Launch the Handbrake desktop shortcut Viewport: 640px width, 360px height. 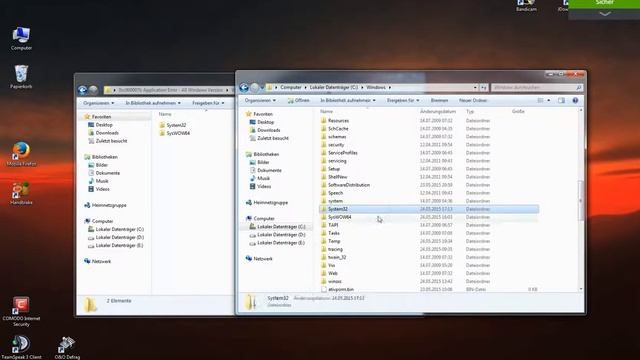[21, 193]
